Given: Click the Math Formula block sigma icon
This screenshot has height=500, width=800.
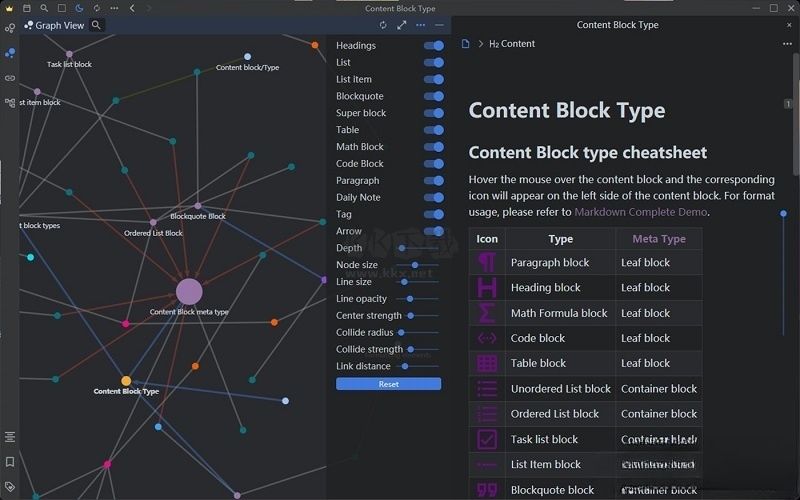Looking at the screenshot, I should (487, 313).
